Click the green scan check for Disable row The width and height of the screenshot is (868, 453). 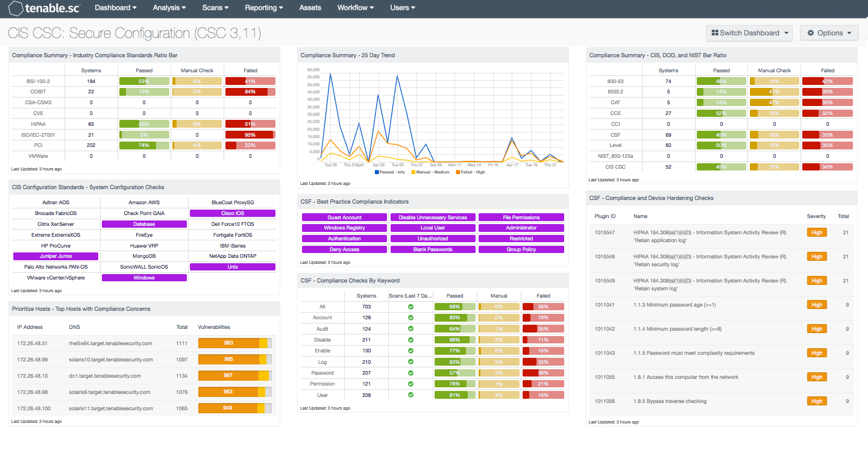click(410, 340)
